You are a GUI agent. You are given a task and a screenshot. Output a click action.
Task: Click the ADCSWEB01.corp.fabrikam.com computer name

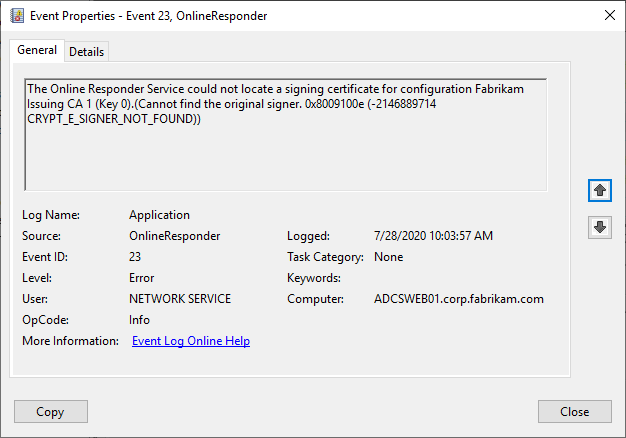457,299
